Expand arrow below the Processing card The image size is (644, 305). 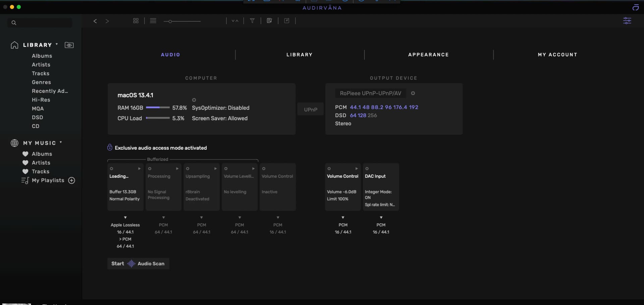pyautogui.click(x=164, y=218)
